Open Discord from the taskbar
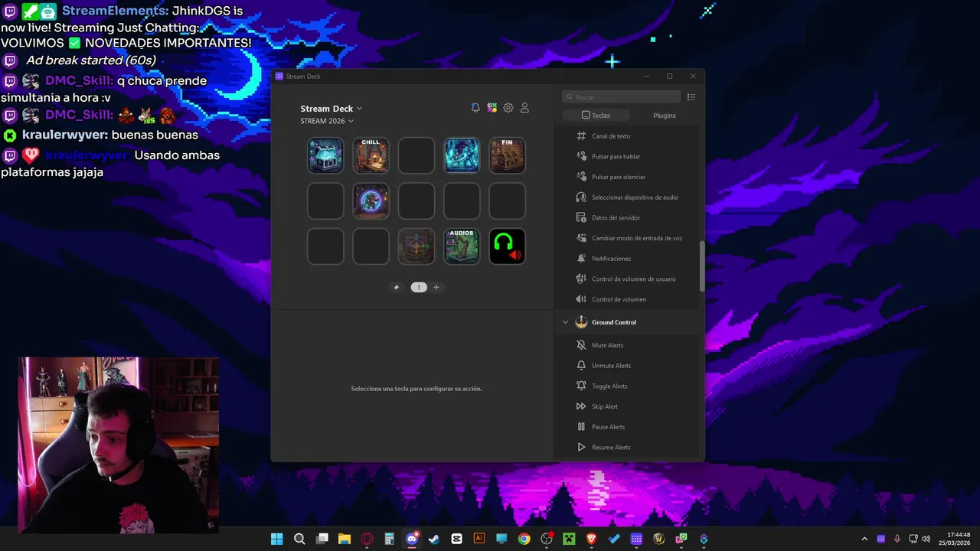Image resolution: width=980 pixels, height=551 pixels. [412, 539]
